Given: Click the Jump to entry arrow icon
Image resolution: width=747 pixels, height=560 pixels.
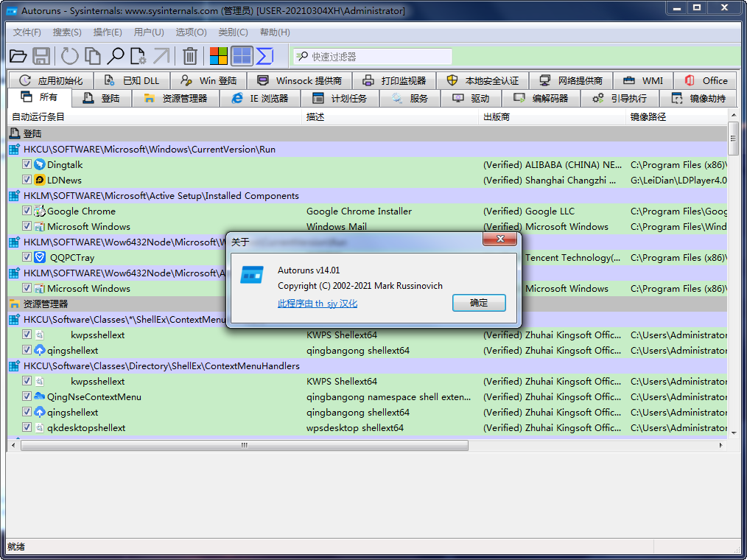Looking at the screenshot, I should 161,56.
